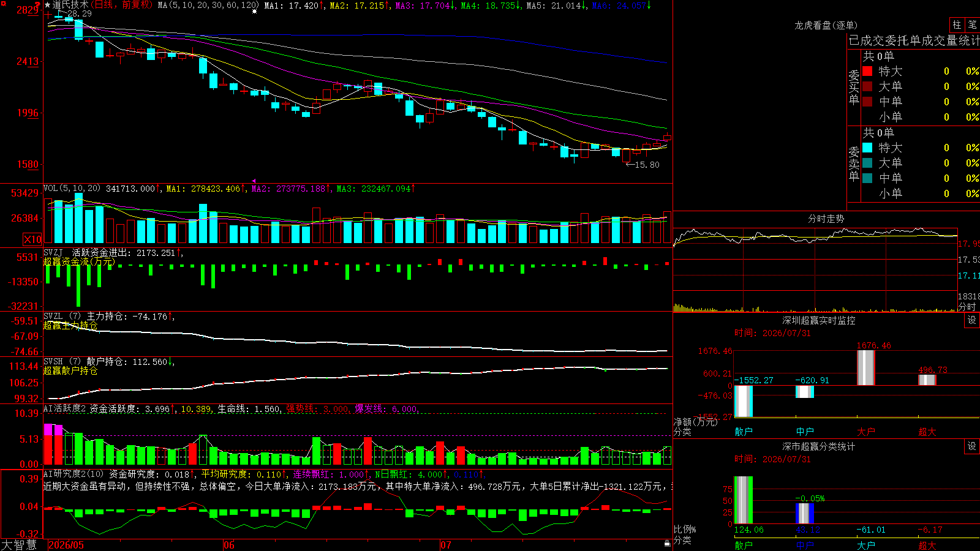This screenshot has width=980, height=551.
Task: Click the 爆发线: 6.000 label
Action: pos(386,408)
